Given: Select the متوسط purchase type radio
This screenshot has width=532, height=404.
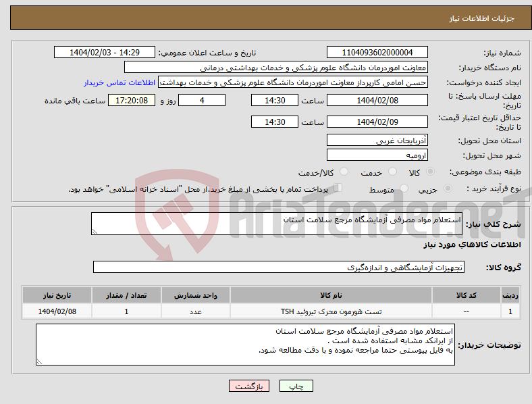Looking at the screenshot, I should click(x=404, y=188).
